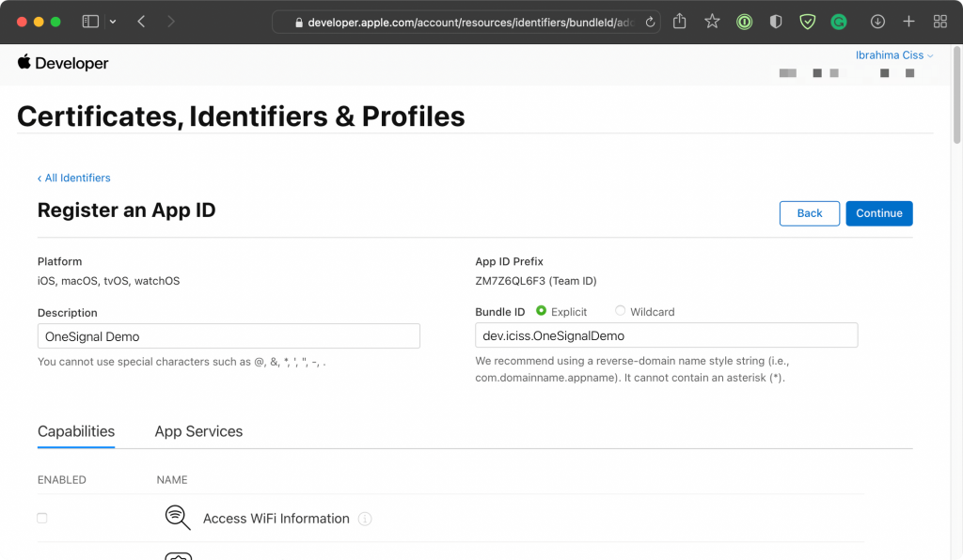
Task: Click the lock icon in address bar
Action: point(299,23)
